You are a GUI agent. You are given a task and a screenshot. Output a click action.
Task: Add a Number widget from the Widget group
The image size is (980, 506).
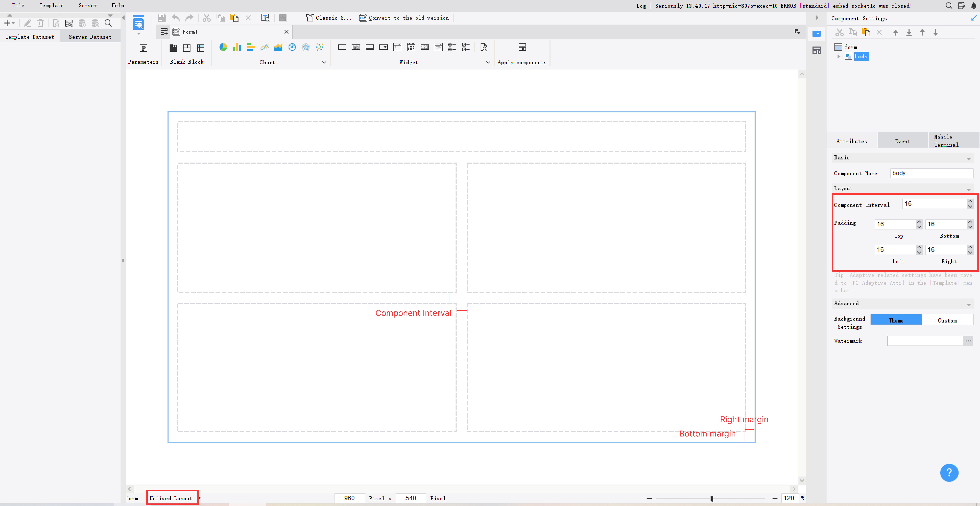point(425,47)
